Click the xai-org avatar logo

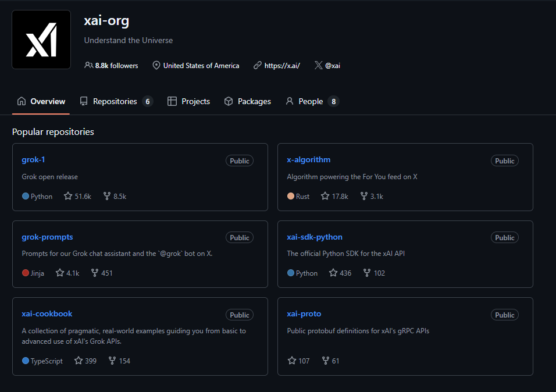41,40
